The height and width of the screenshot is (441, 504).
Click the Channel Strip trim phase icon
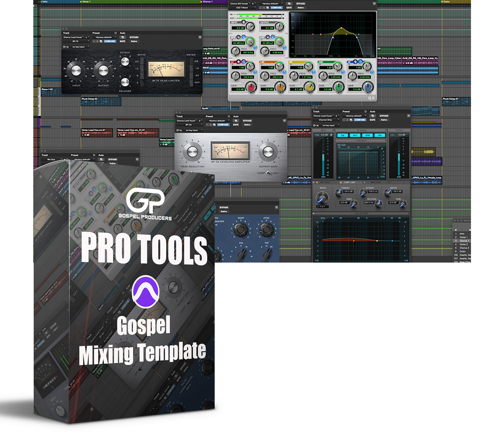331,135
